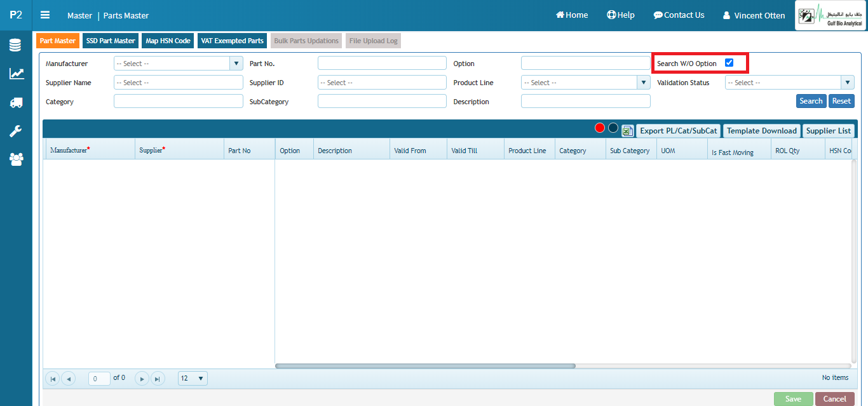The image size is (868, 406).
Task: Click the Search button
Action: pyautogui.click(x=811, y=101)
